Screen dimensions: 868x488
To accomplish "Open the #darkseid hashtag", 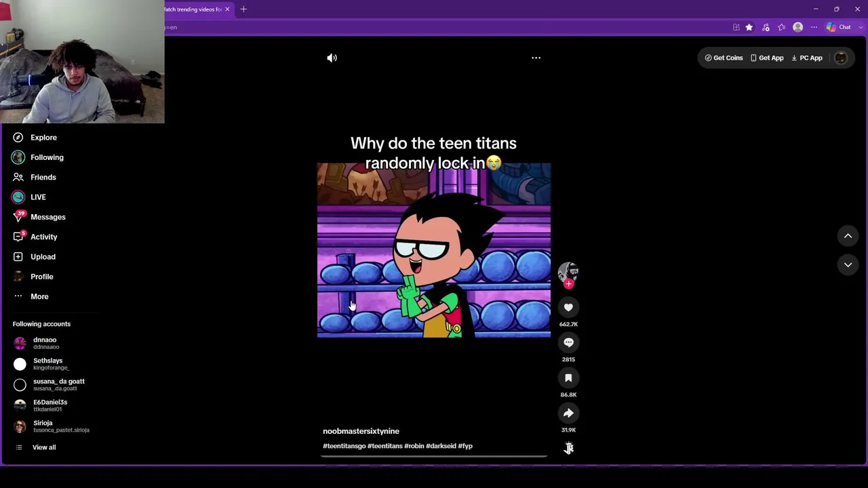I will (x=441, y=446).
